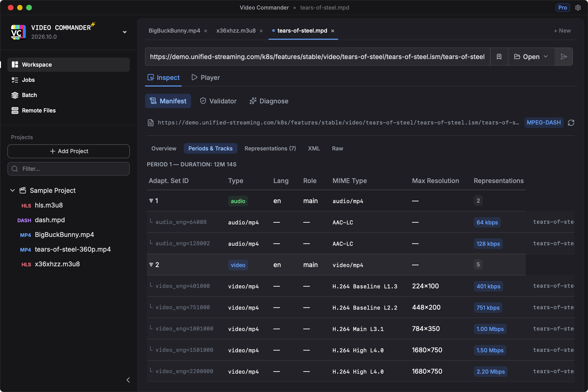Screen dimensions: 588x392
Task: Switch to the Player tab
Action: pyautogui.click(x=206, y=77)
